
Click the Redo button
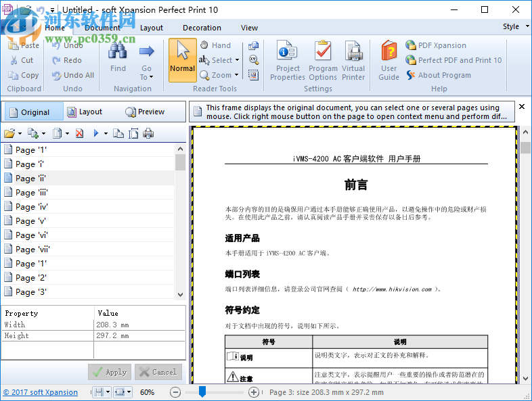click(67, 60)
